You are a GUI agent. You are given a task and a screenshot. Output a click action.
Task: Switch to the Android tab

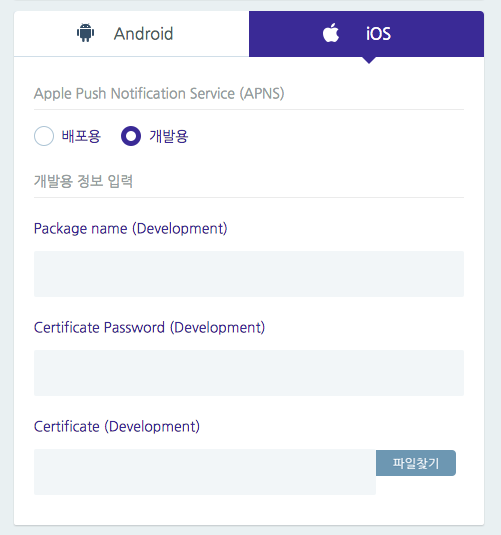click(x=131, y=34)
